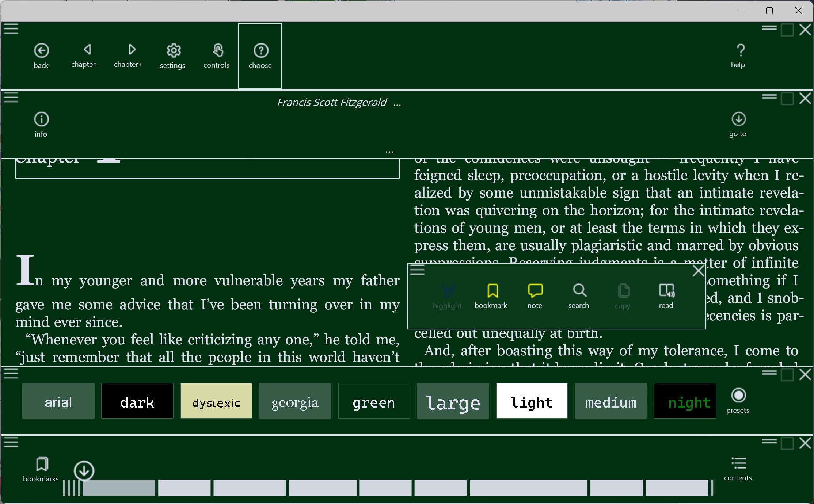Viewport: 814px width, 504px height.
Task: Open the selection popup hamburger menu
Action: [x=416, y=270]
